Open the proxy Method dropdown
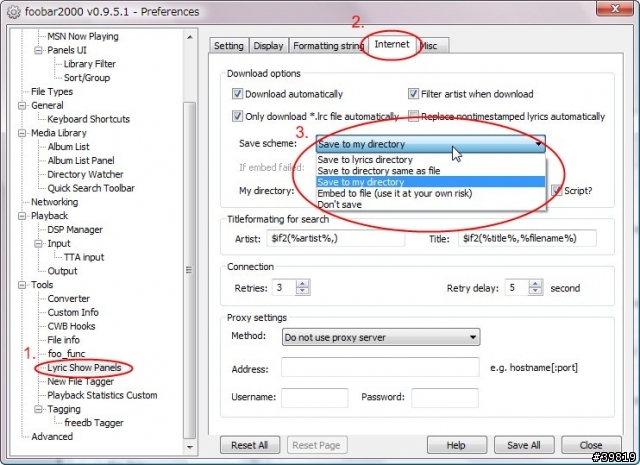 381,337
